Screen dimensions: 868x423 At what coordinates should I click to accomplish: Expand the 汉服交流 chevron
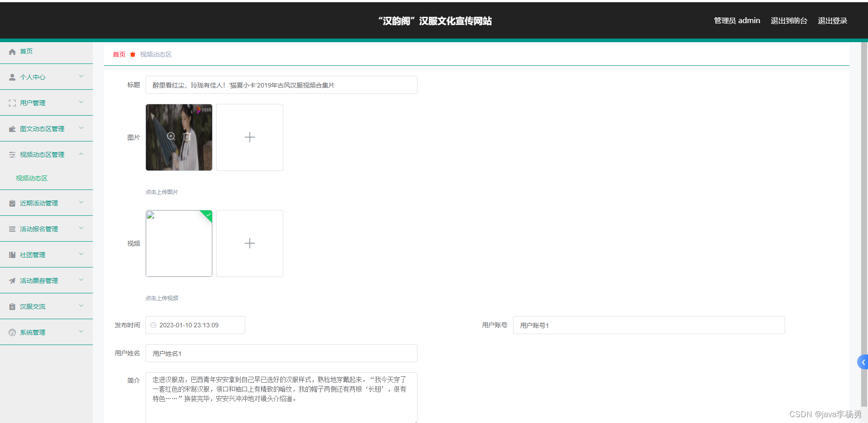(x=81, y=306)
